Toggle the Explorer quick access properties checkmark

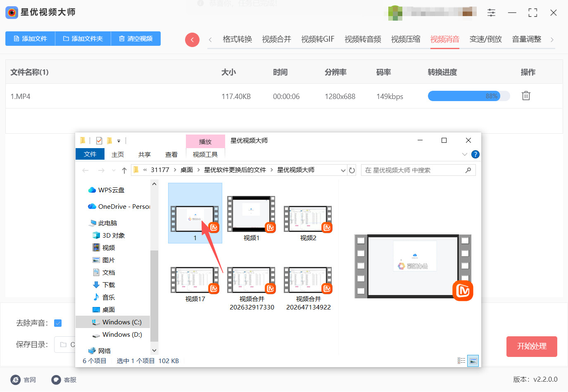(99, 141)
